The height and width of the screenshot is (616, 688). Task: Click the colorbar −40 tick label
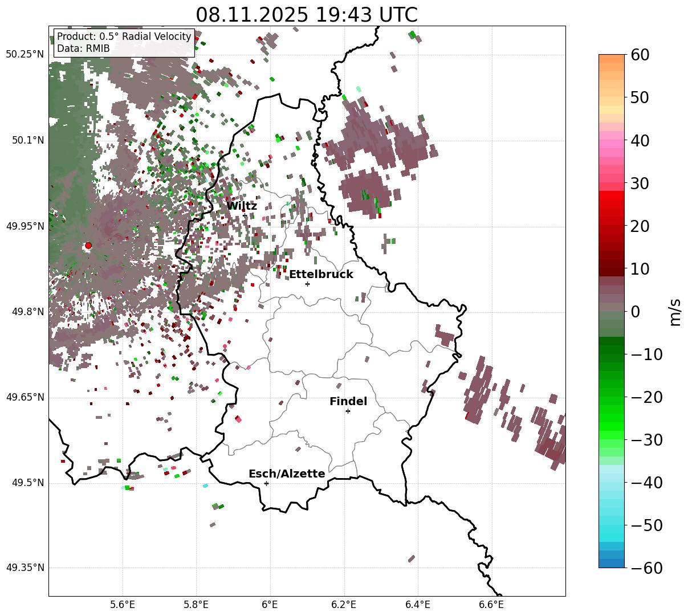click(646, 482)
